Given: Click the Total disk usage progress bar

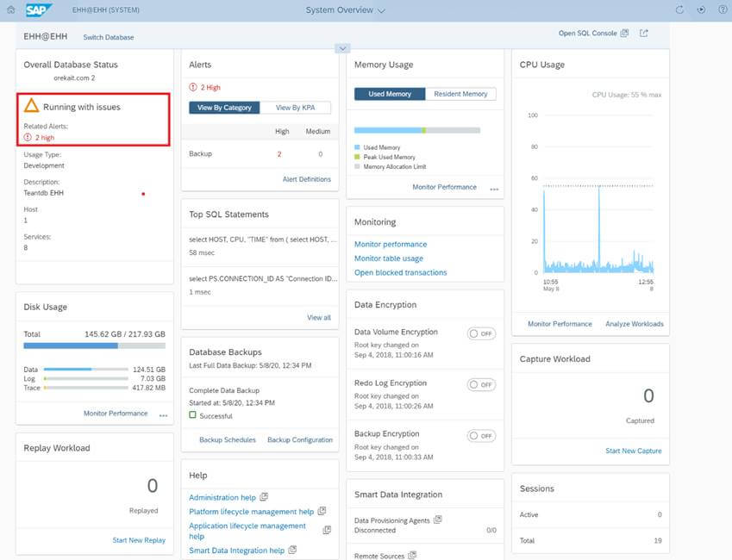Looking at the screenshot, I should coord(94,345).
